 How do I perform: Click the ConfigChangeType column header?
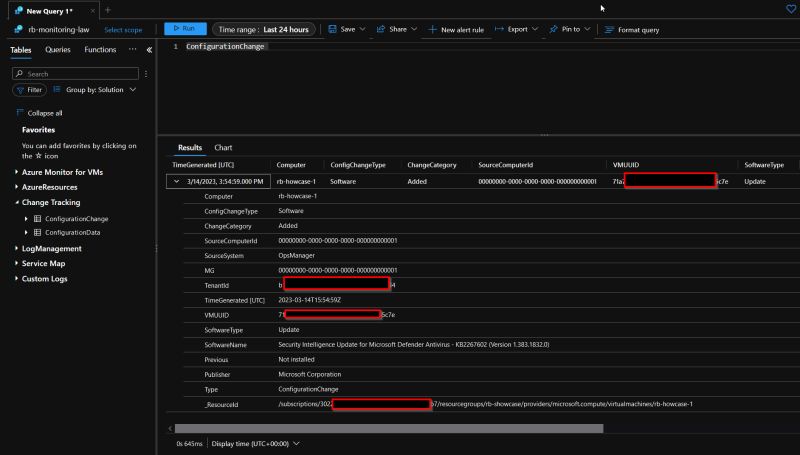pyautogui.click(x=358, y=165)
